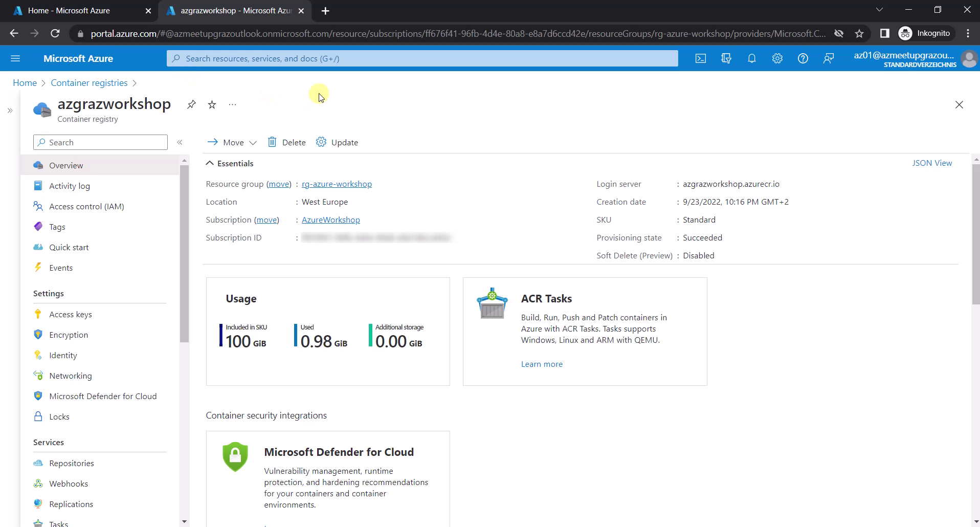Viewport: 980px width, 527px height.
Task: Go to Container registries breadcrumb
Action: (x=89, y=83)
